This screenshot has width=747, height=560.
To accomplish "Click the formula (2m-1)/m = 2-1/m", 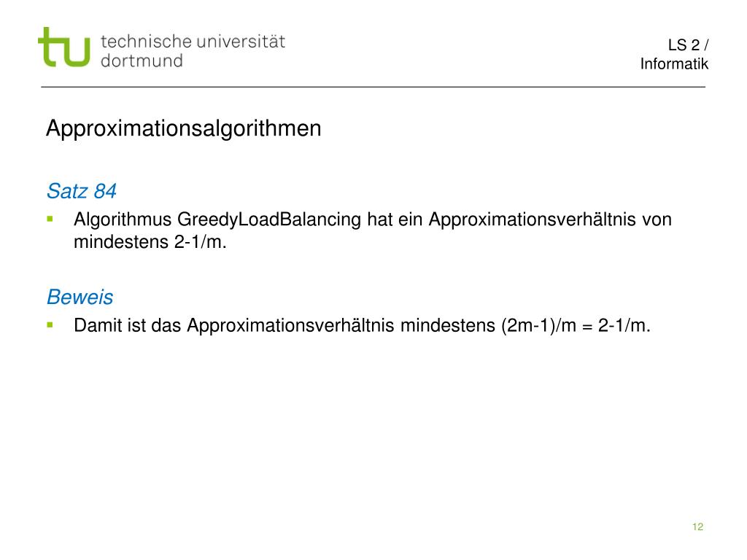I will point(576,326).
